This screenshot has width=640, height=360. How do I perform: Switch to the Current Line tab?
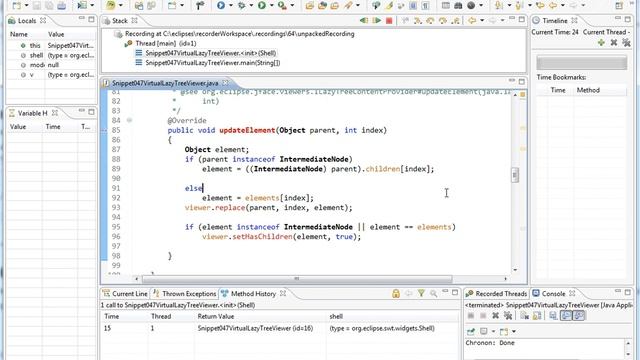[x=125, y=293]
